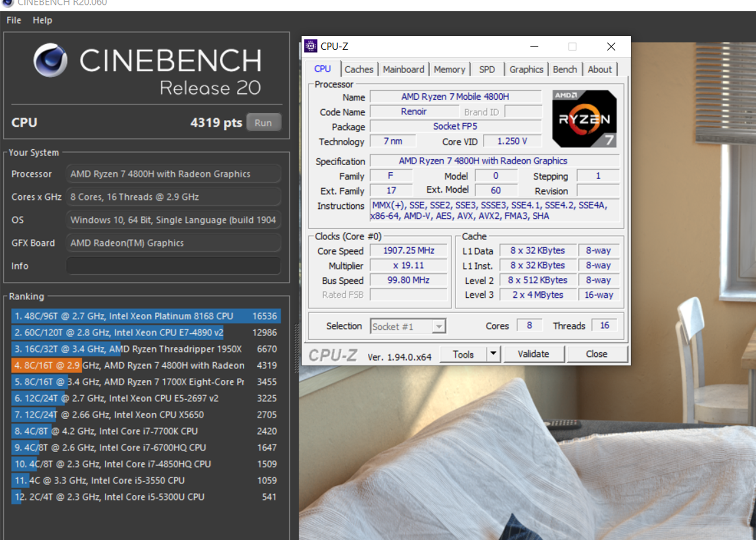Minimize the CPU-Z window
756x540 pixels.
coord(534,46)
